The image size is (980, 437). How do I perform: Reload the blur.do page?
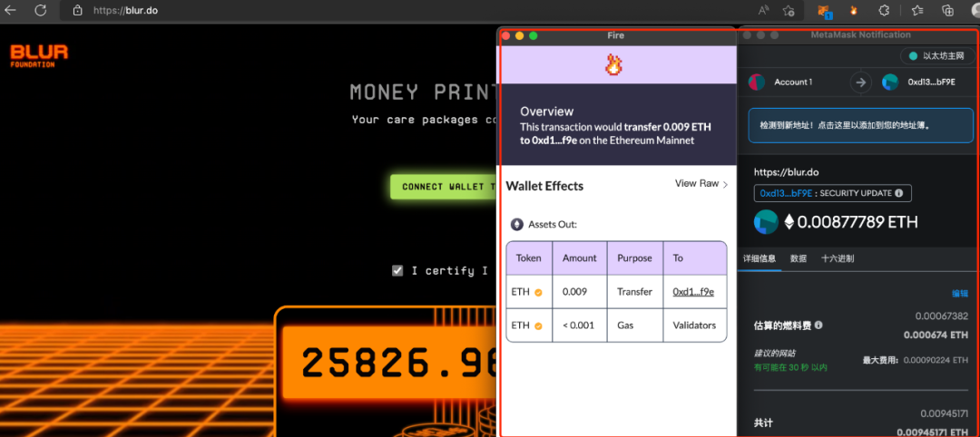pos(41,10)
